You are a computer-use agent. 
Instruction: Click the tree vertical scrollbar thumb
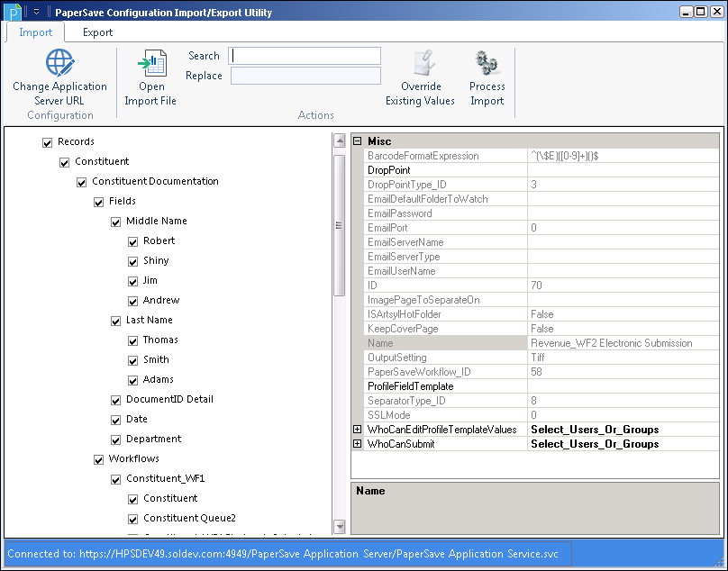[x=340, y=226]
